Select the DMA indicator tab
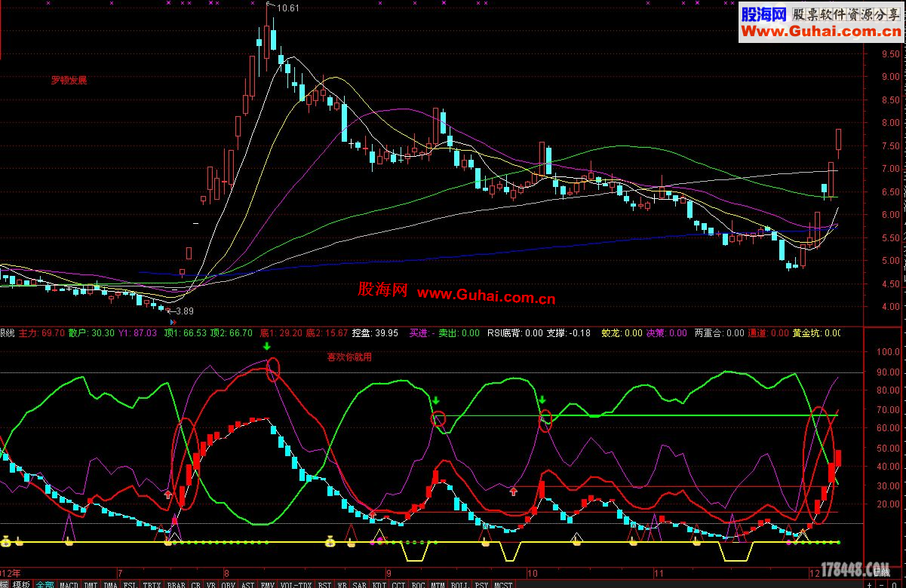The height and width of the screenshot is (588, 906). click(x=111, y=584)
